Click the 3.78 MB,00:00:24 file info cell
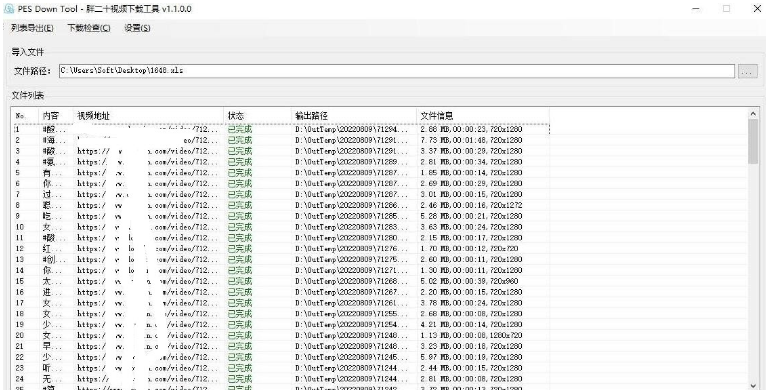The width and height of the screenshot is (766, 390). coord(471,303)
